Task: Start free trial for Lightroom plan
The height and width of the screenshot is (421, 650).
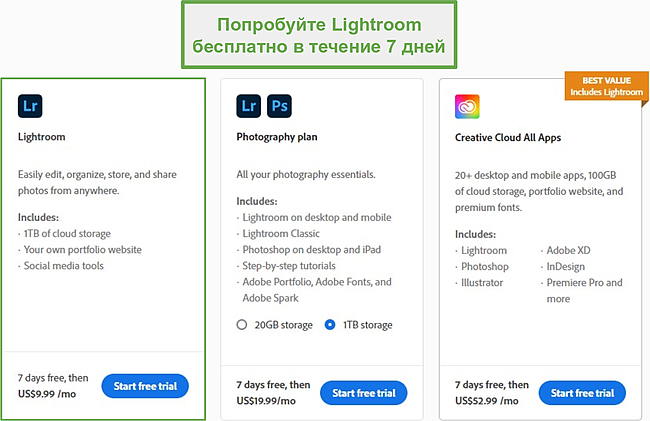Action: 145,386
